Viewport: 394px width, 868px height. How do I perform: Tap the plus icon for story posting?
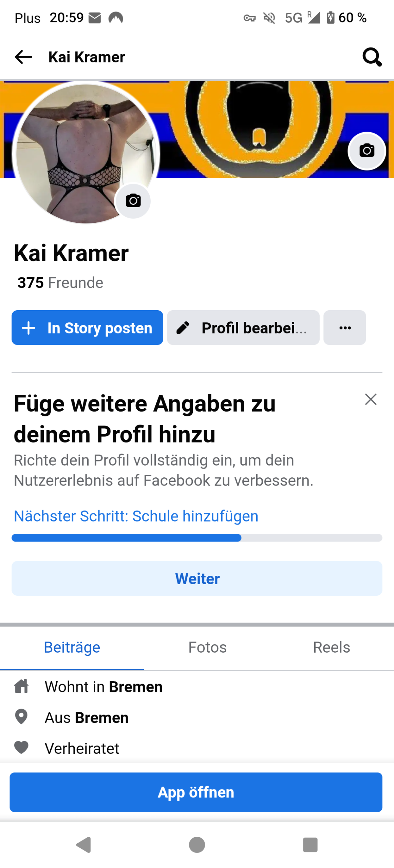click(x=29, y=328)
